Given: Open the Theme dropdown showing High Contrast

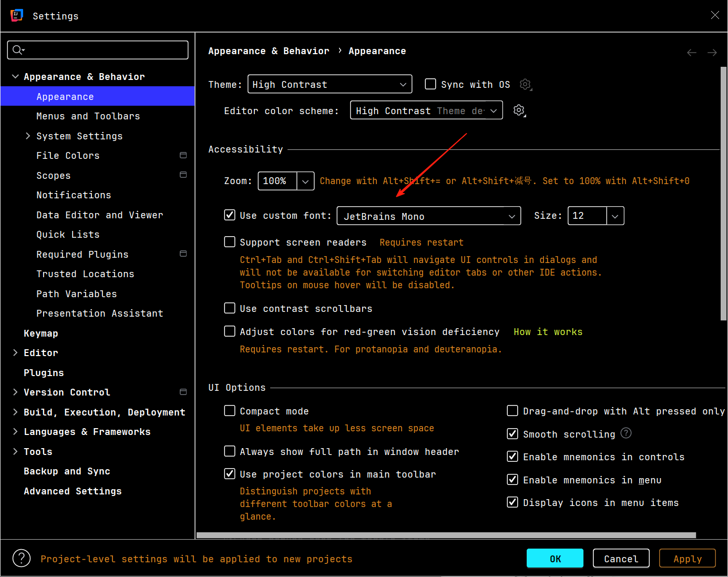Looking at the screenshot, I should 330,84.
